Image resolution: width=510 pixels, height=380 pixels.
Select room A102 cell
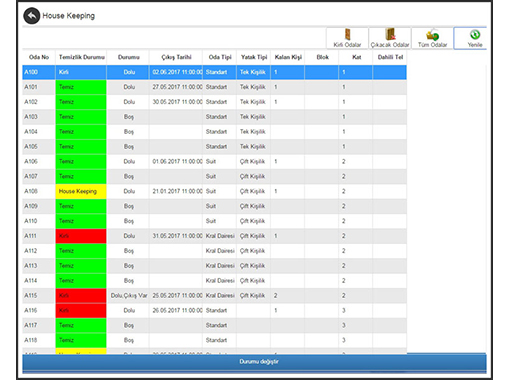click(39, 102)
